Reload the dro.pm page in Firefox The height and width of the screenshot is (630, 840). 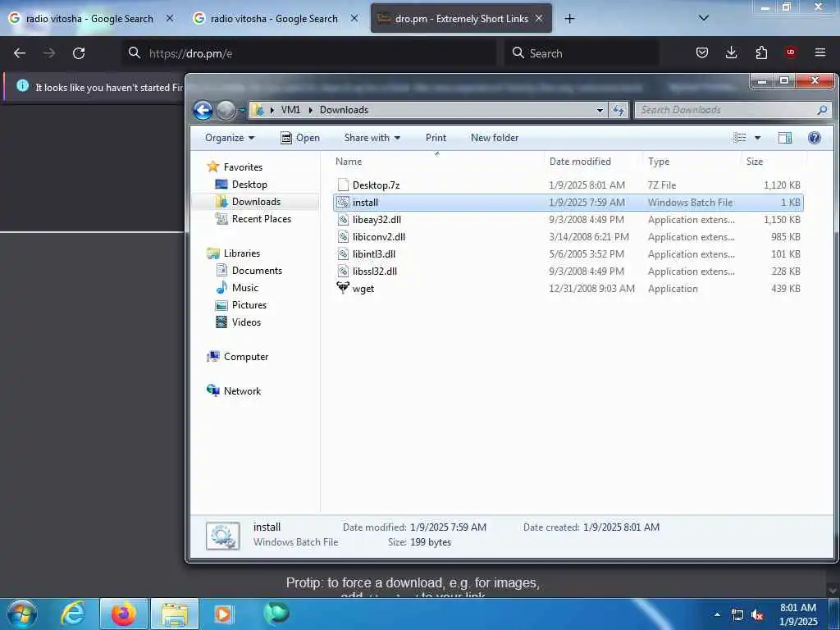tap(79, 53)
